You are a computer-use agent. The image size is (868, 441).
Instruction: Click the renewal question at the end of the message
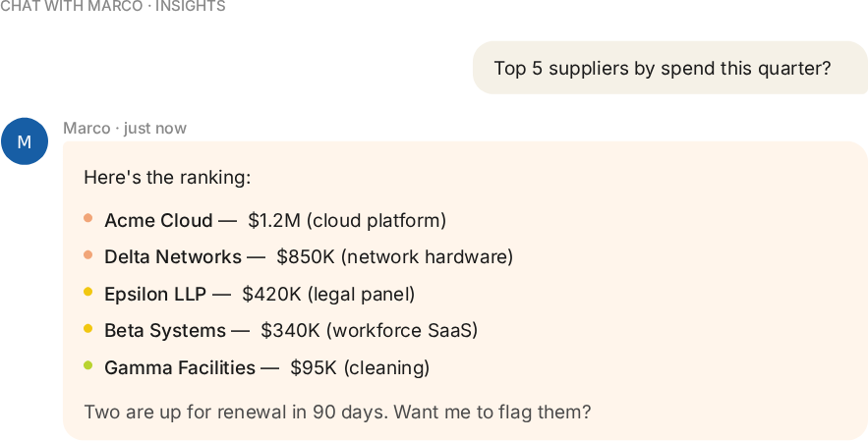coord(338,413)
